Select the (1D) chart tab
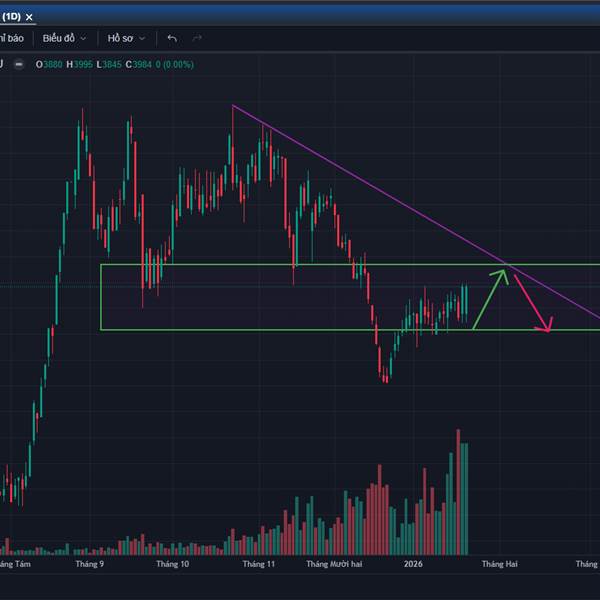 [9, 16]
